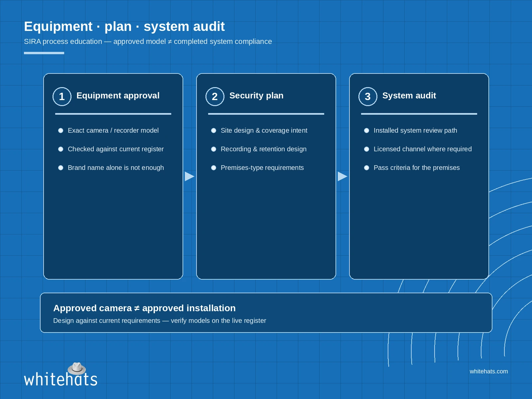Click 'Design against current requirements' banner subtitle
Screen dimensions: 532x399
pyautogui.click(x=160, y=321)
